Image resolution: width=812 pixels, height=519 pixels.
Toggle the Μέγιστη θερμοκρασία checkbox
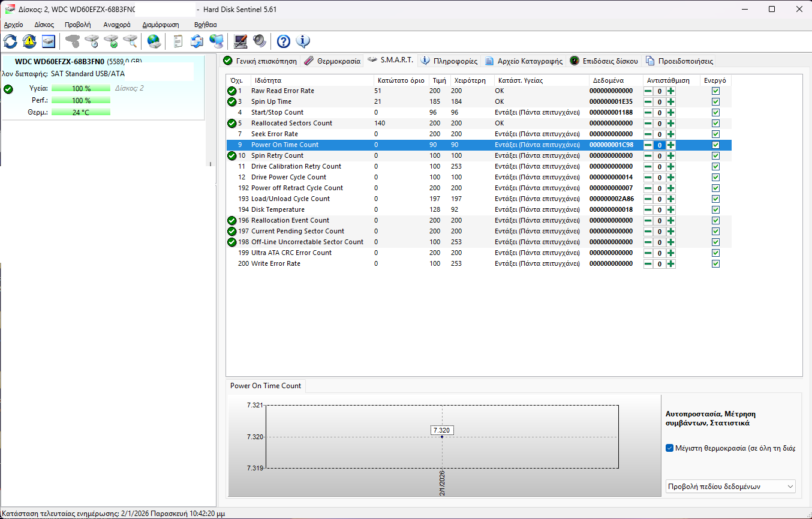[670, 448]
